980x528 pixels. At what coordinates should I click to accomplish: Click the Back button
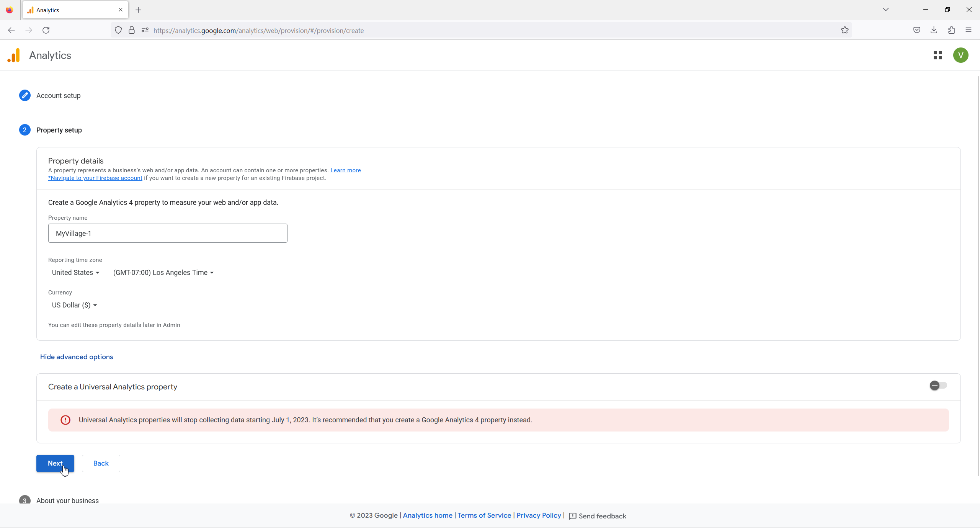click(x=101, y=463)
